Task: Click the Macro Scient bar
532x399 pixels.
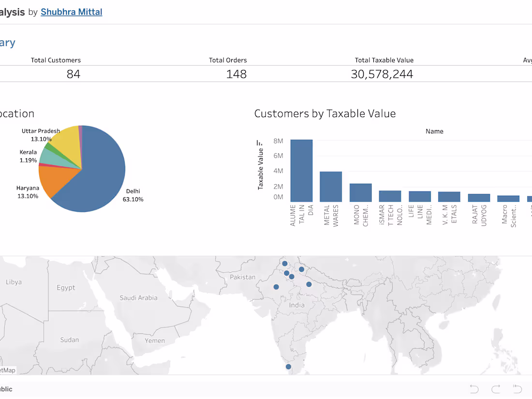Action: click(x=508, y=199)
